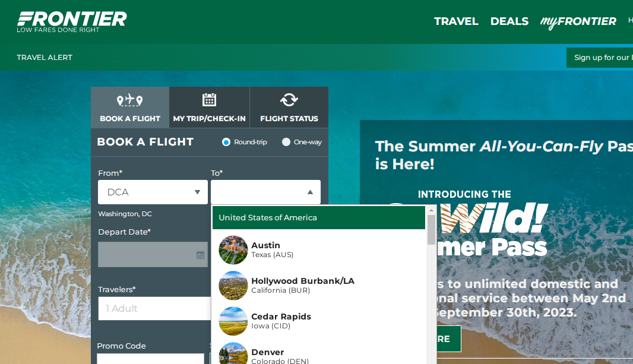Click the Austin city thumbnail
633x364 pixels.
coord(233,250)
